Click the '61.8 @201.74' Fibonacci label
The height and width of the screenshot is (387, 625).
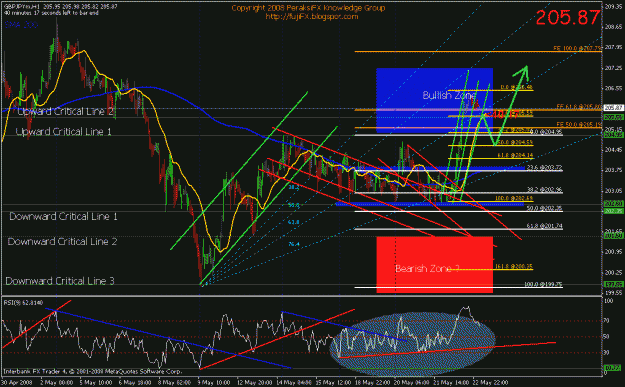coord(544,226)
